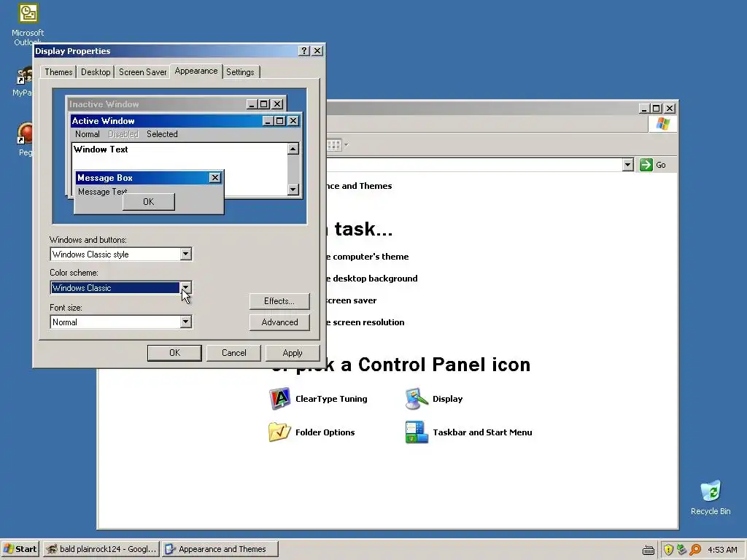747x560 pixels.
Task: Expand the address bar dropdown in Control Panel
Action: (628, 165)
